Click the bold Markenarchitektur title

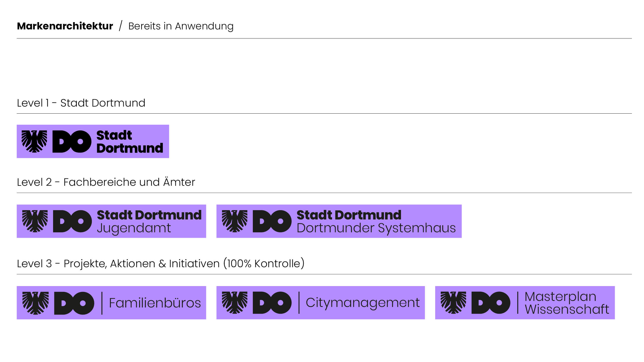click(x=65, y=26)
